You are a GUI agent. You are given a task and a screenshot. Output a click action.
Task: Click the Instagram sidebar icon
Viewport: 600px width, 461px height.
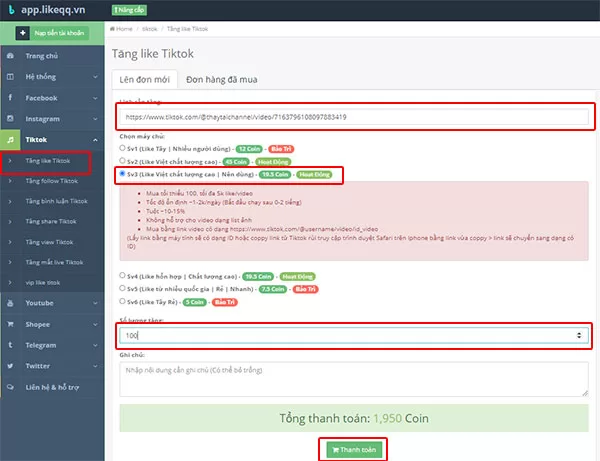[10, 119]
